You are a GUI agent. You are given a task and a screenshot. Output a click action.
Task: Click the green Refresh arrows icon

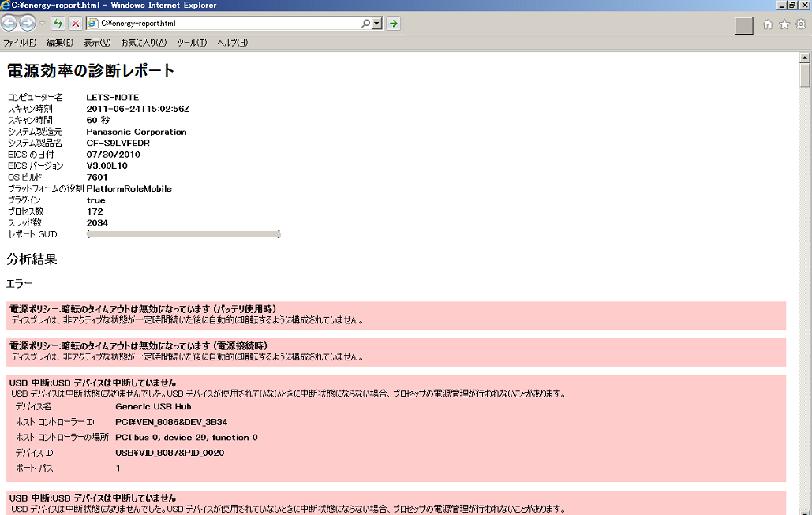[58, 24]
